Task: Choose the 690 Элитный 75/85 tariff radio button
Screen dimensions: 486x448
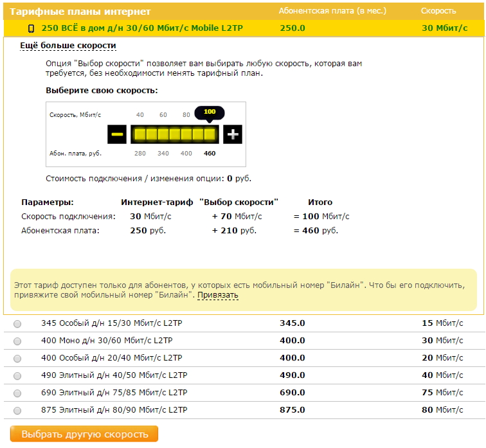Action: coord(17,393)
